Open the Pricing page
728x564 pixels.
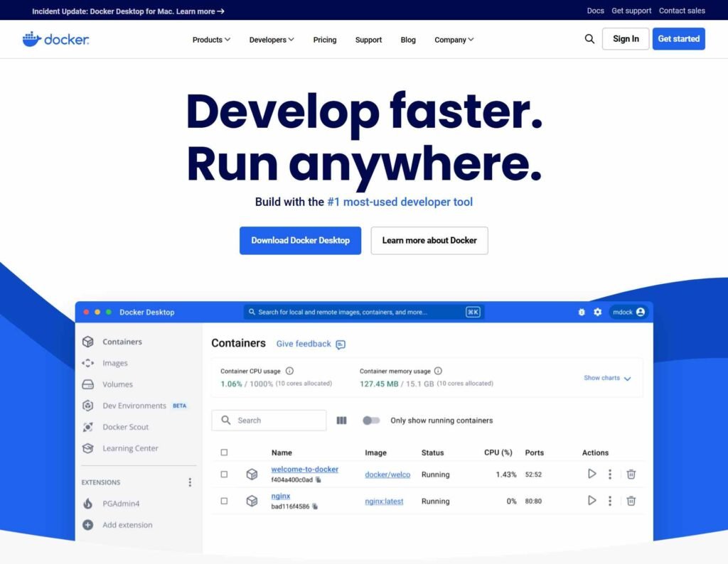(324, 40)
